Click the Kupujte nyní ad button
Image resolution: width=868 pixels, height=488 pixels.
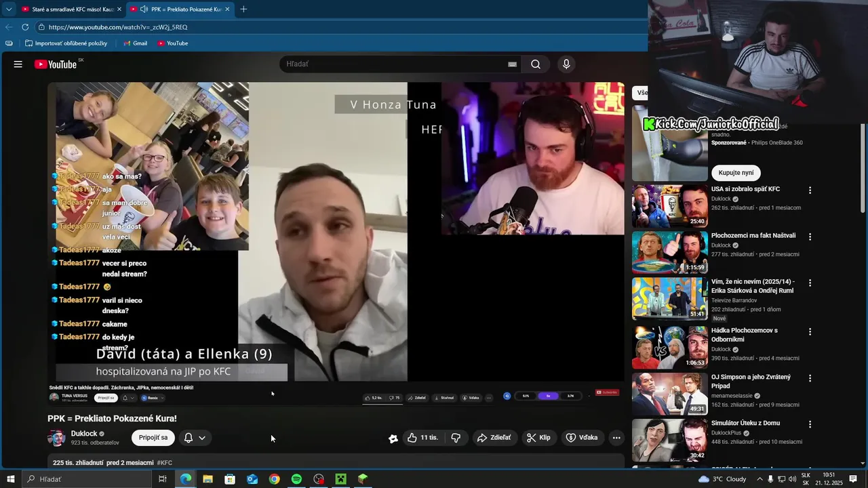(x=736, y=173)
